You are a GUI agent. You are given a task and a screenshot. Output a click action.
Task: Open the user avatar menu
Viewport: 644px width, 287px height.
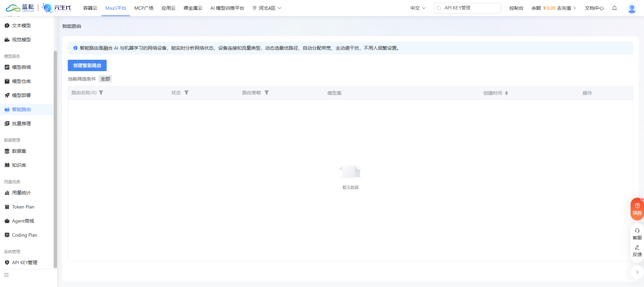pos(632,8)
